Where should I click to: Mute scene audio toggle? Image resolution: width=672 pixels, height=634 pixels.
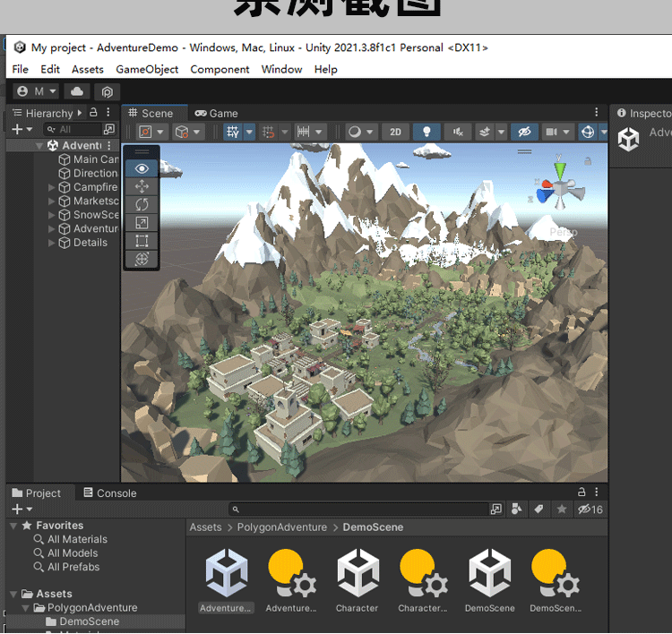click(x=457, y=132)
